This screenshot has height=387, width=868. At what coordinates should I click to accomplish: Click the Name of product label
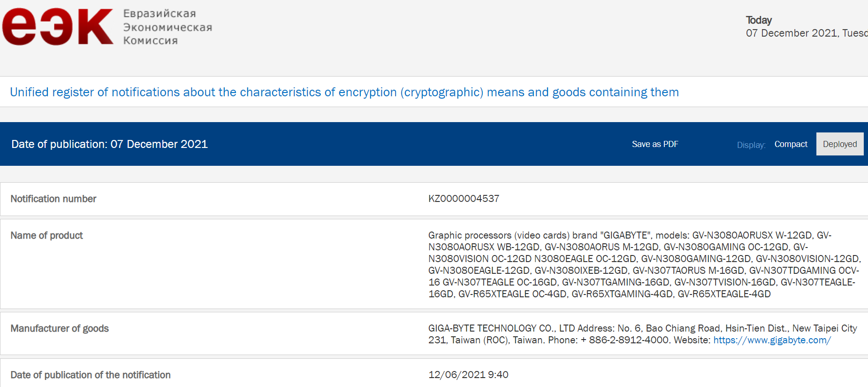point(46,235)
